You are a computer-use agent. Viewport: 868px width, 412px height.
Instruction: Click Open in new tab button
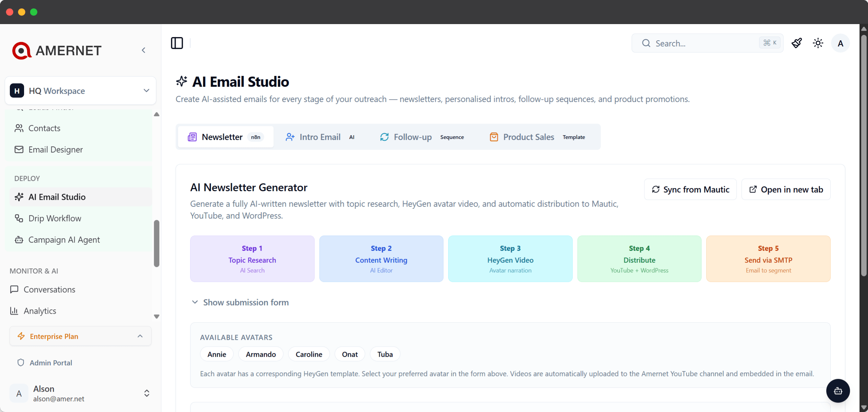(x=786, y=189)
